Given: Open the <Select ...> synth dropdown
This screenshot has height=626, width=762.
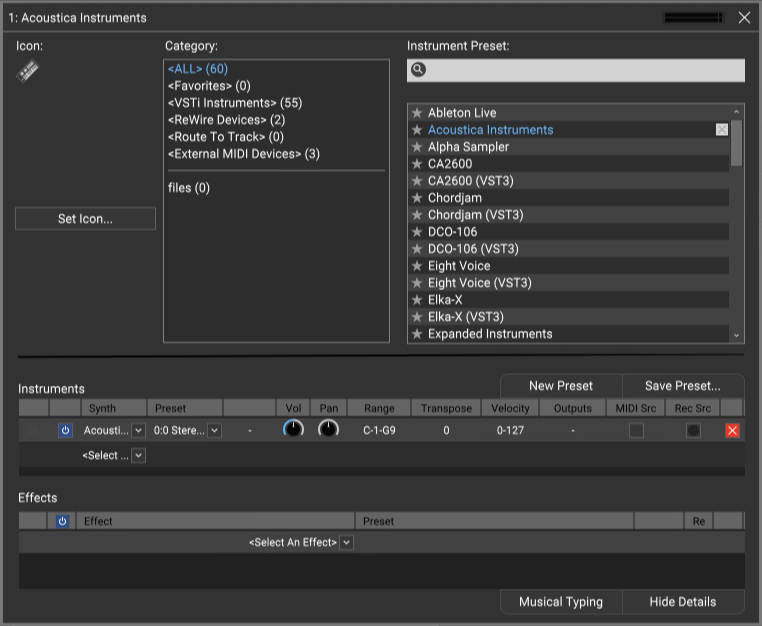Looking at the screenshot, I should 139,456.
